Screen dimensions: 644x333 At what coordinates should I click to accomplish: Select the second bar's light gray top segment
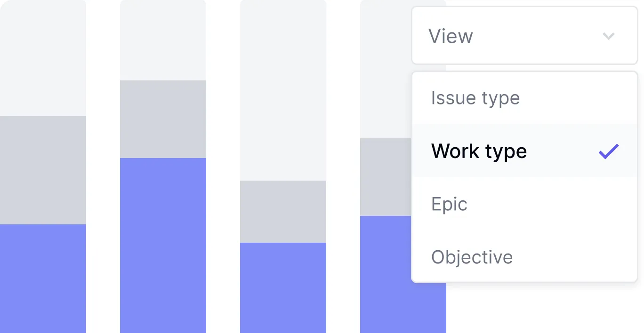click(163, 40)
